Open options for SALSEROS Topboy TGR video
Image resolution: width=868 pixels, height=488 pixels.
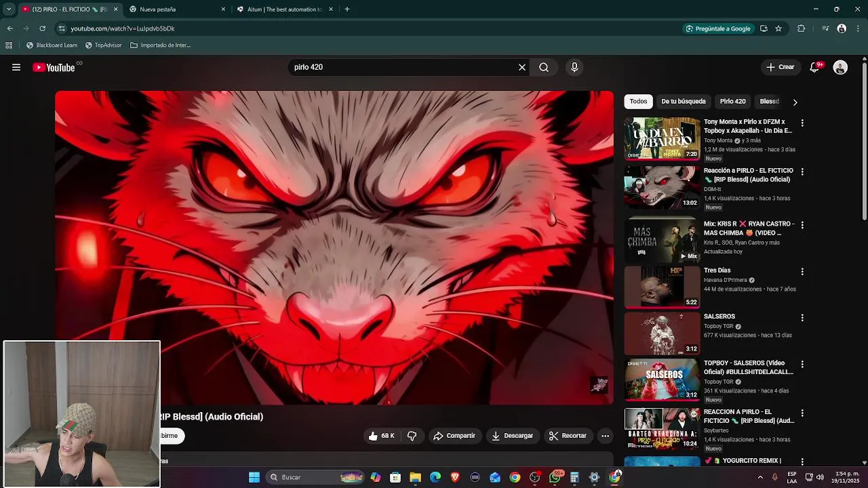[802, 317]
